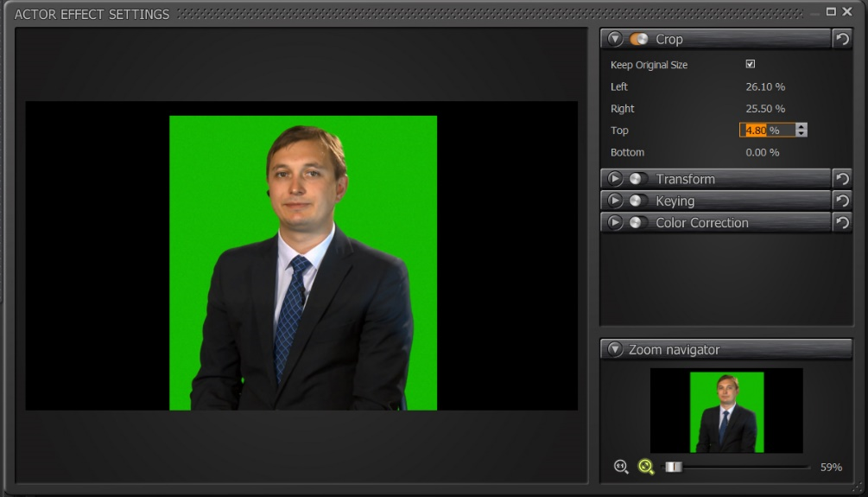Screen dimensions: 868x497
Task: Close the Actor Effect Settings window
Action: [847, 11]
